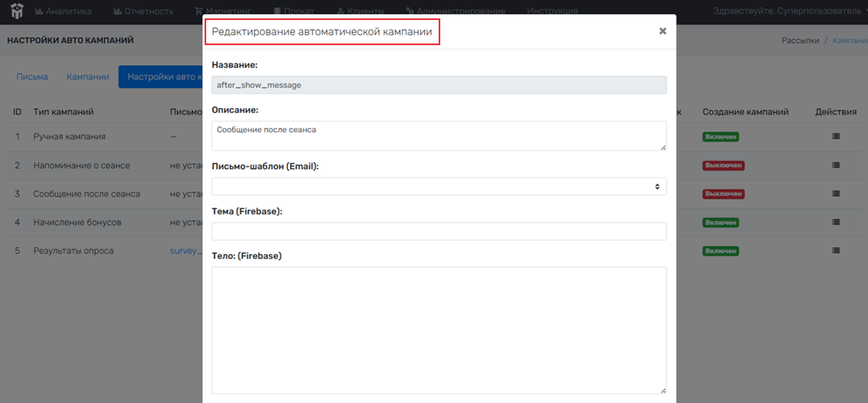Click the Аналитика chart icon
868x403 pixels.
(x=39, y=11)
